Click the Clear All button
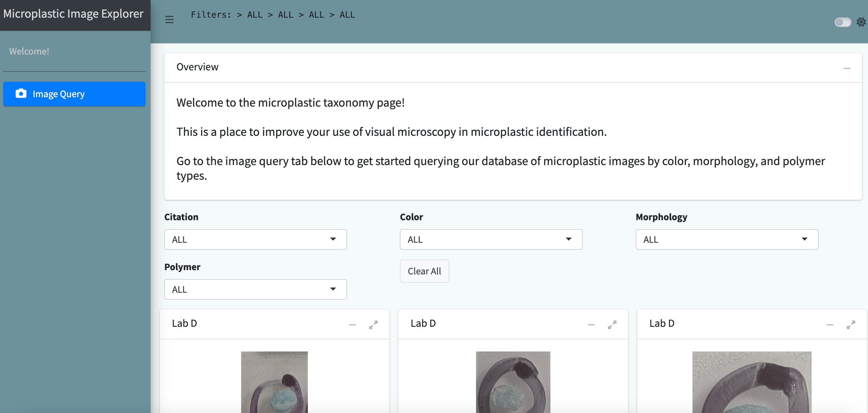 [424, 271]
